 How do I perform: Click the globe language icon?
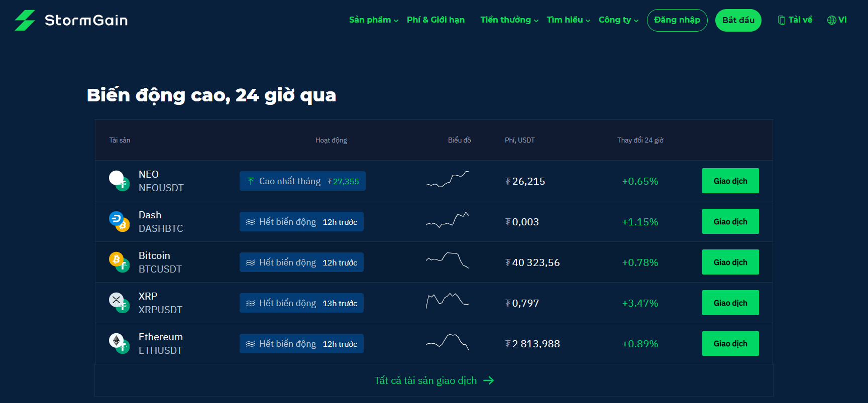point(832,20)
